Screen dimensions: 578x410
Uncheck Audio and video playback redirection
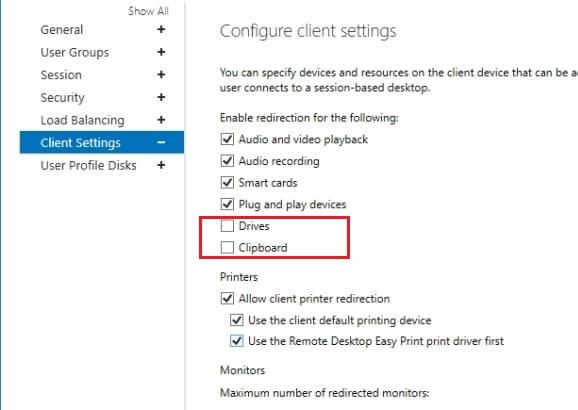click(227, 139)
